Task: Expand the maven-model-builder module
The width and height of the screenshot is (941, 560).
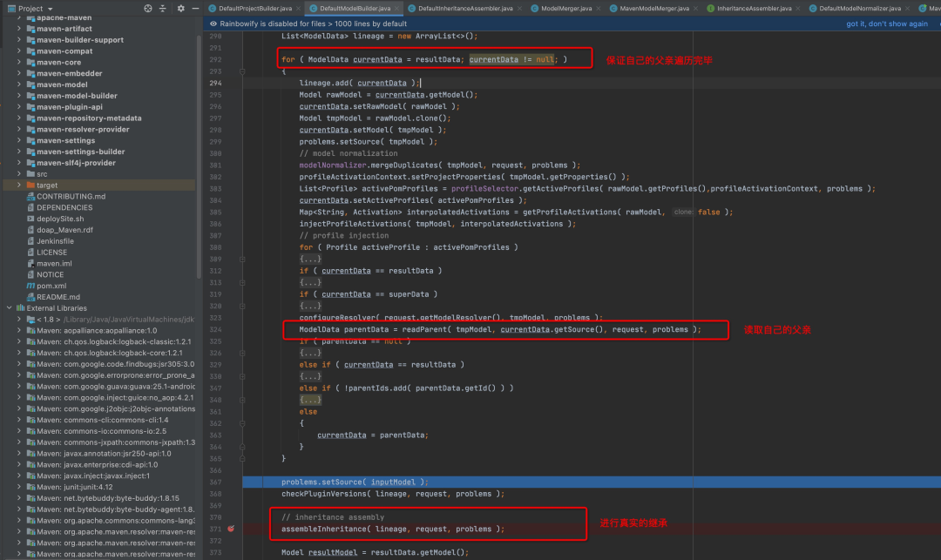Action: (x=19, y=96)
